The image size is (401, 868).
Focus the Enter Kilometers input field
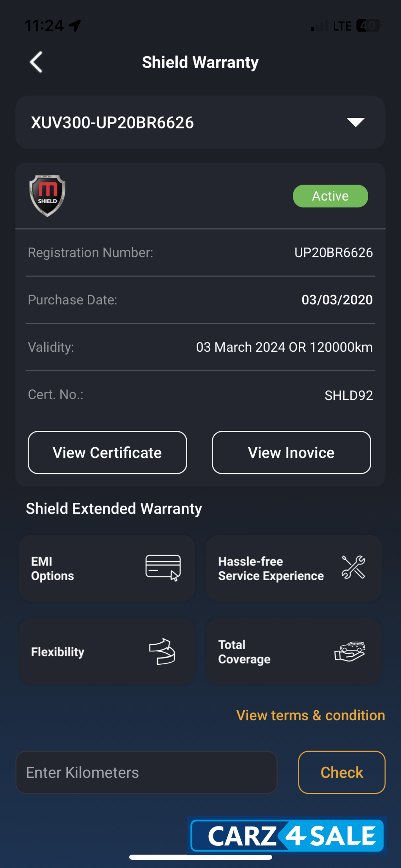pyautogui.click(x=146, y=772)
